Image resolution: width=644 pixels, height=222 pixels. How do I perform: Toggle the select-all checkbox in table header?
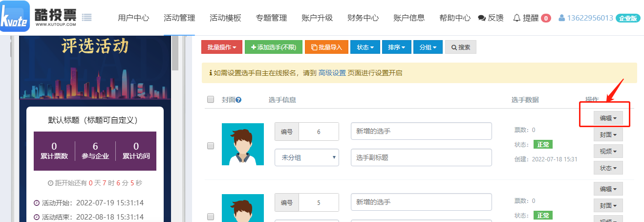211,99
